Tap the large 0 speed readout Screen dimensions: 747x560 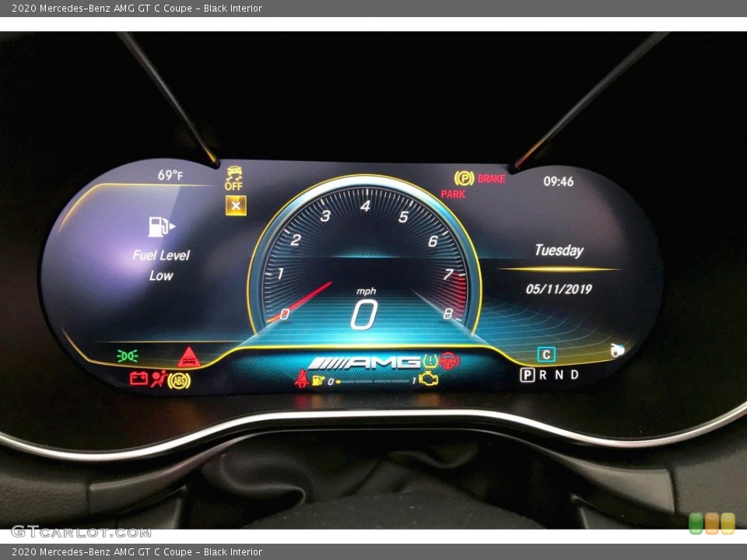pos(364,315)
